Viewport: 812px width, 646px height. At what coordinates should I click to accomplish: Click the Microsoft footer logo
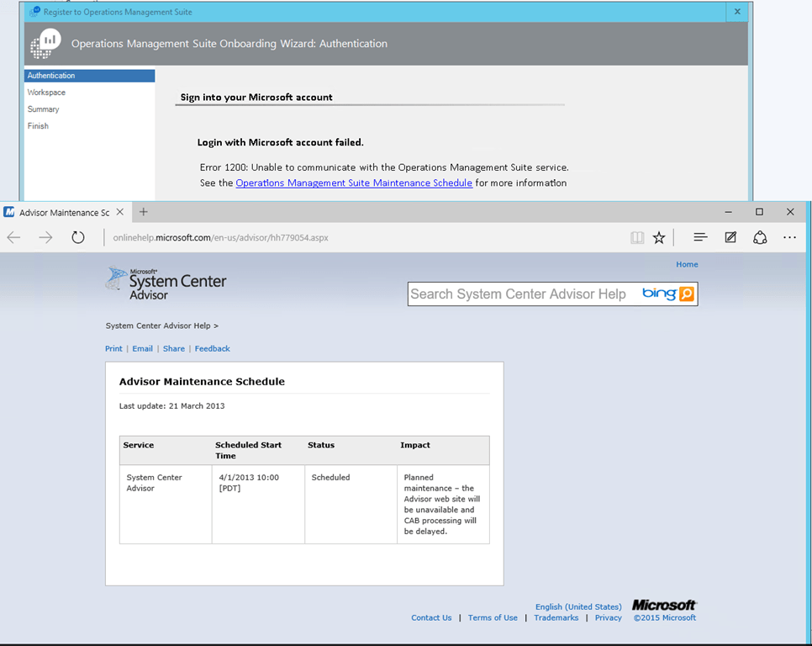pyautogui.click(x=664, y=605)
